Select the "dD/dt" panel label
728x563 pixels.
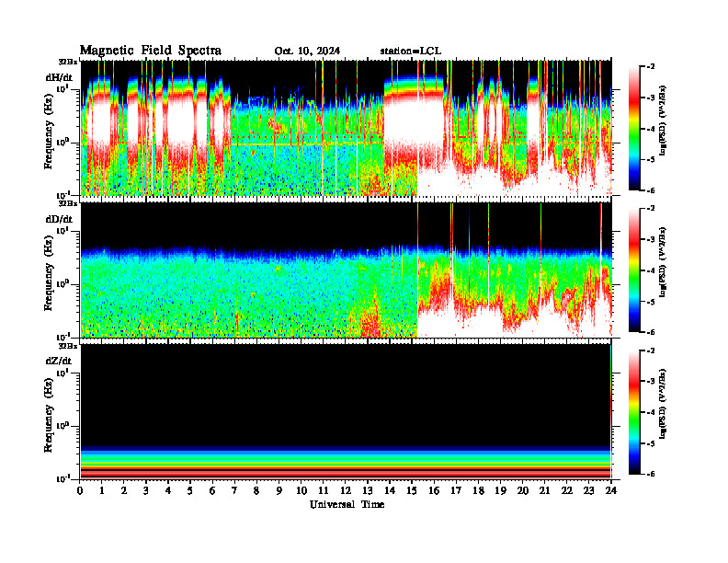(59, 219)
